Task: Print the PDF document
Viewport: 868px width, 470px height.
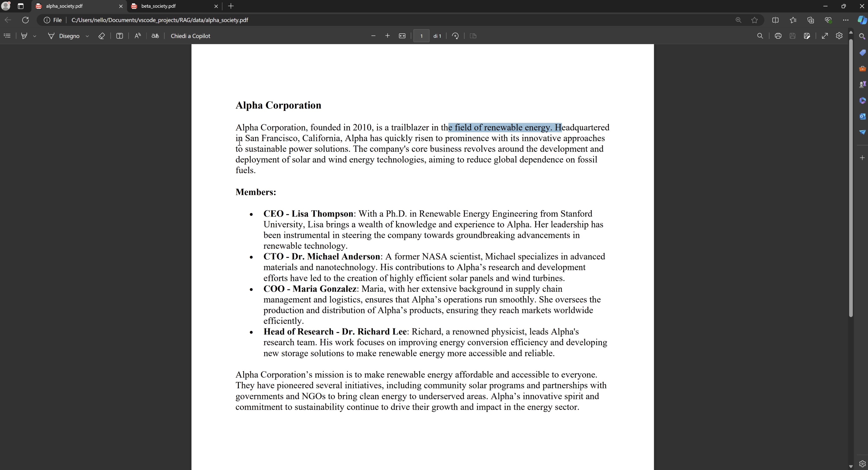Action: pos(778,36)
